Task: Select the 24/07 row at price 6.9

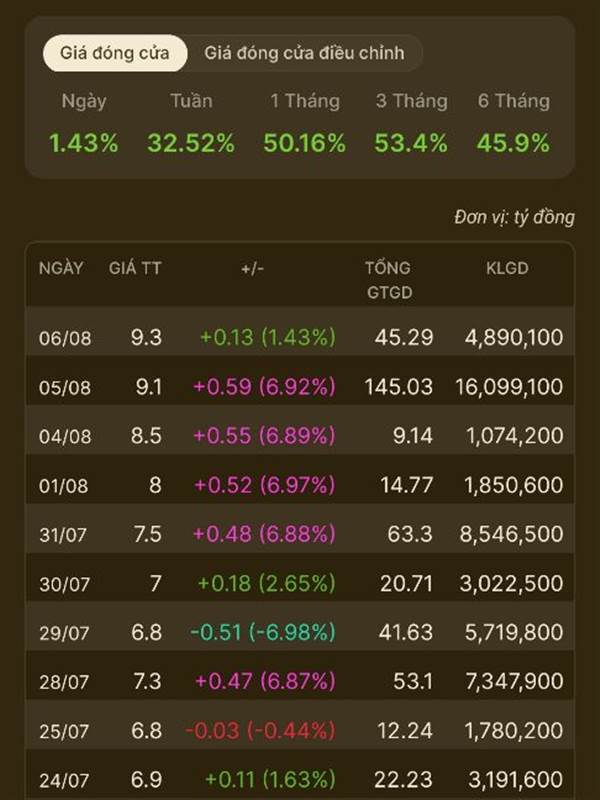Action: pos(300,778)
